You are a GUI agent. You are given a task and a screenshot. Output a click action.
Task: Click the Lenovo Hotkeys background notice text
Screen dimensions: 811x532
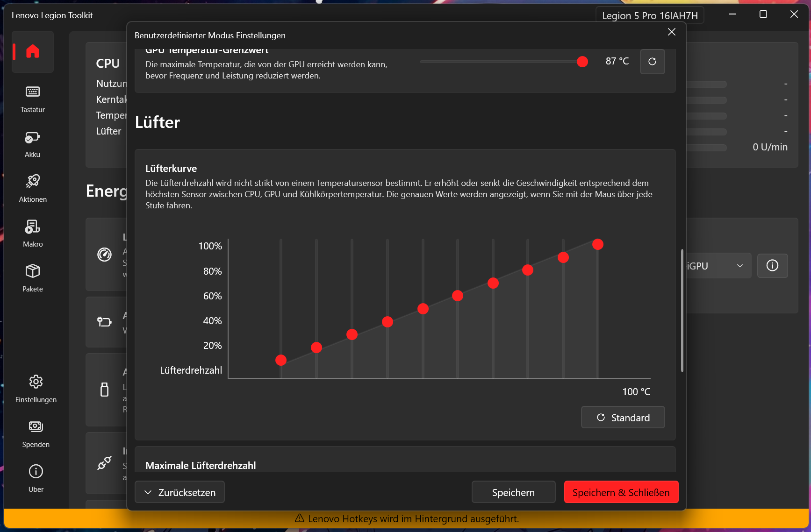pyautogui.click(x=413, y=518)
